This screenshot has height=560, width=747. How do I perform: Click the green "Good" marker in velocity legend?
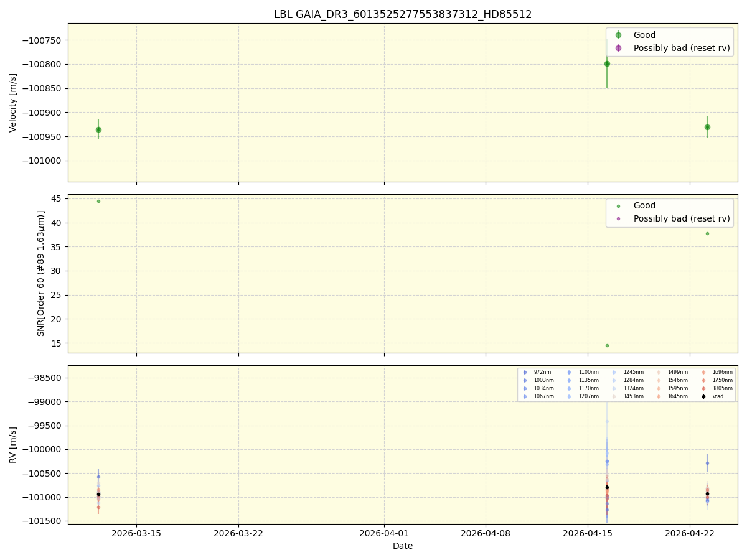(x=618, y=35)
